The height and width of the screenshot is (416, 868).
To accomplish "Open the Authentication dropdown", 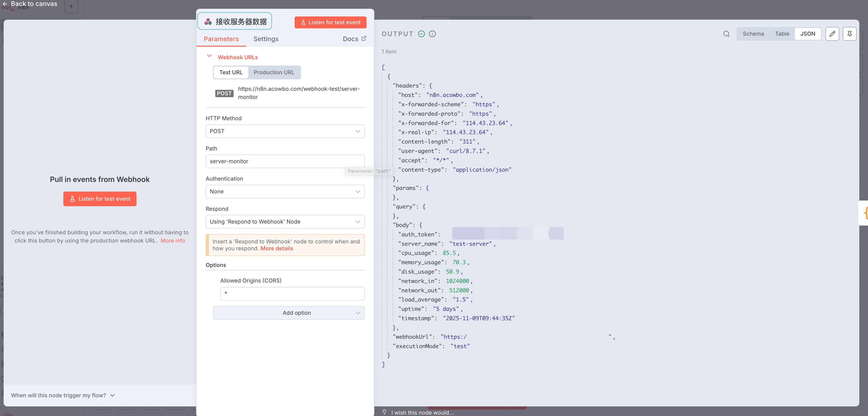I will [x=285, y=192].
